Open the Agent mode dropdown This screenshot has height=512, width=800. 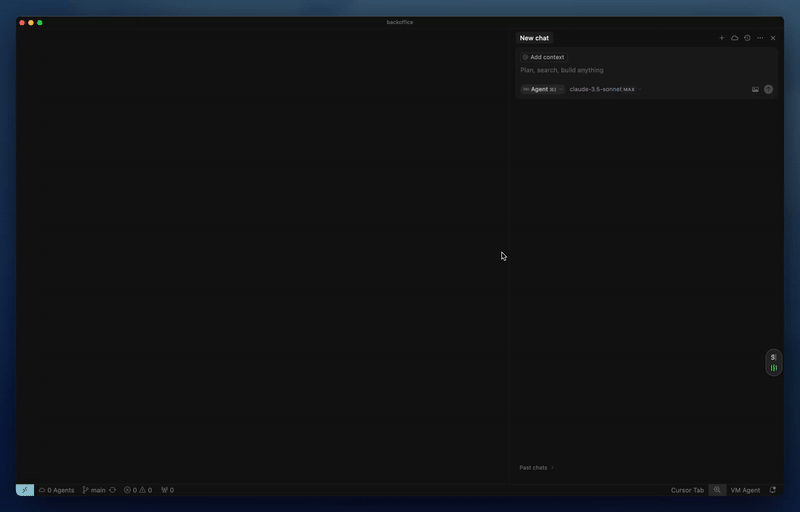pyautogui.click(x=542, y=89)
